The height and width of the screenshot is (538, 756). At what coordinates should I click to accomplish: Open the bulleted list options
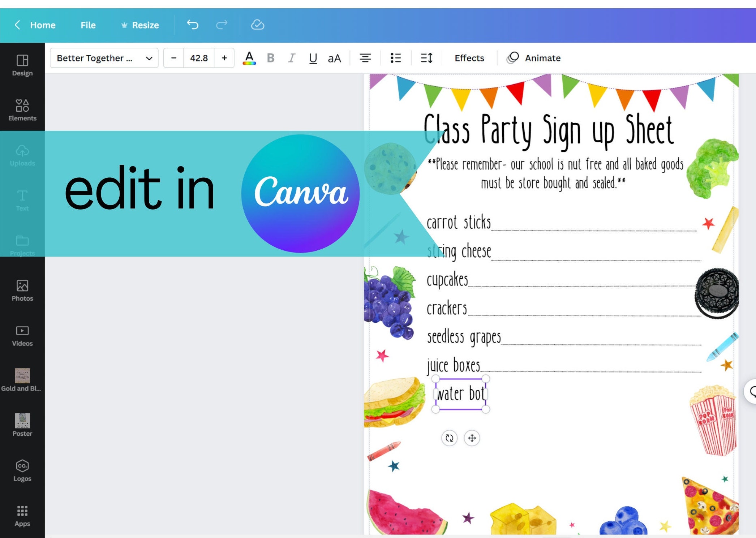[396, 58]
